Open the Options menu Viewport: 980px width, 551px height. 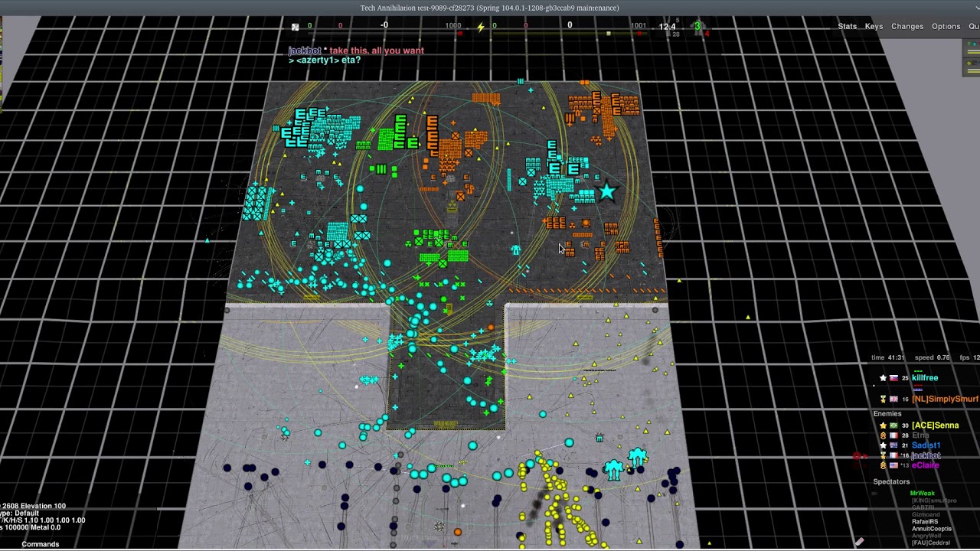[946, 27]
